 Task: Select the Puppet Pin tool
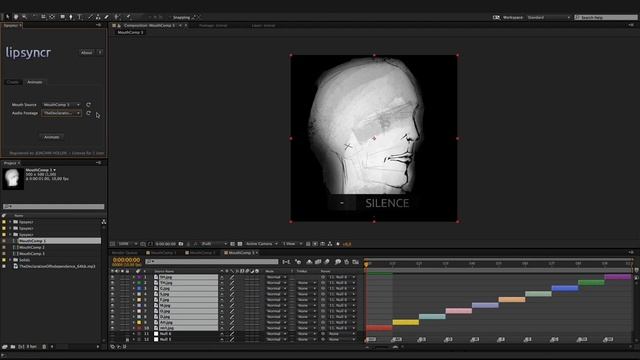pos(128,17)
